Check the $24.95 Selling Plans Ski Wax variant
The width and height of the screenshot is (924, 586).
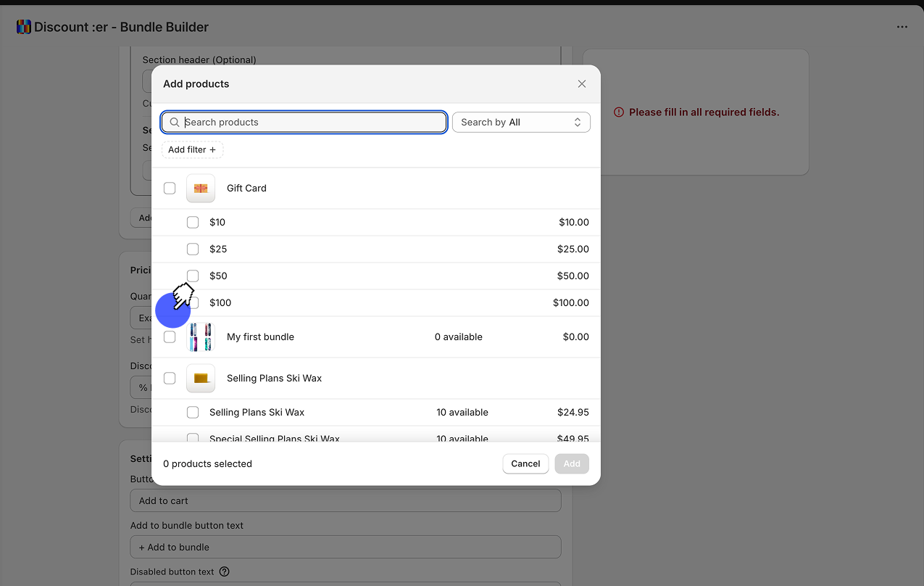193,413
